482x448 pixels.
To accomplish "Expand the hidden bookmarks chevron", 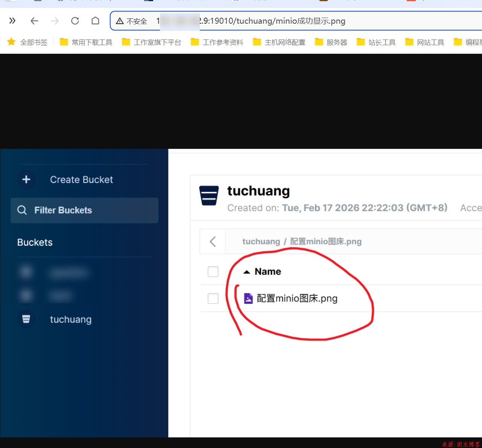I will coord(12,21).
